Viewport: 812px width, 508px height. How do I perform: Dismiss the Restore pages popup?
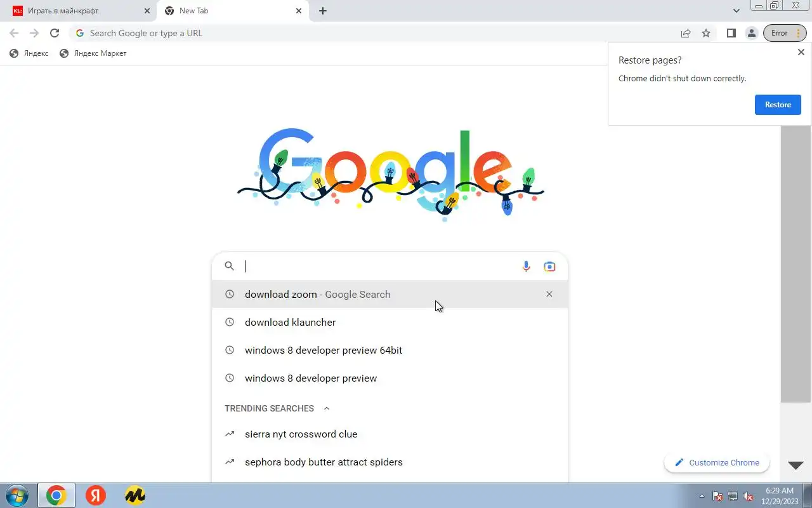tap(801, 52)
